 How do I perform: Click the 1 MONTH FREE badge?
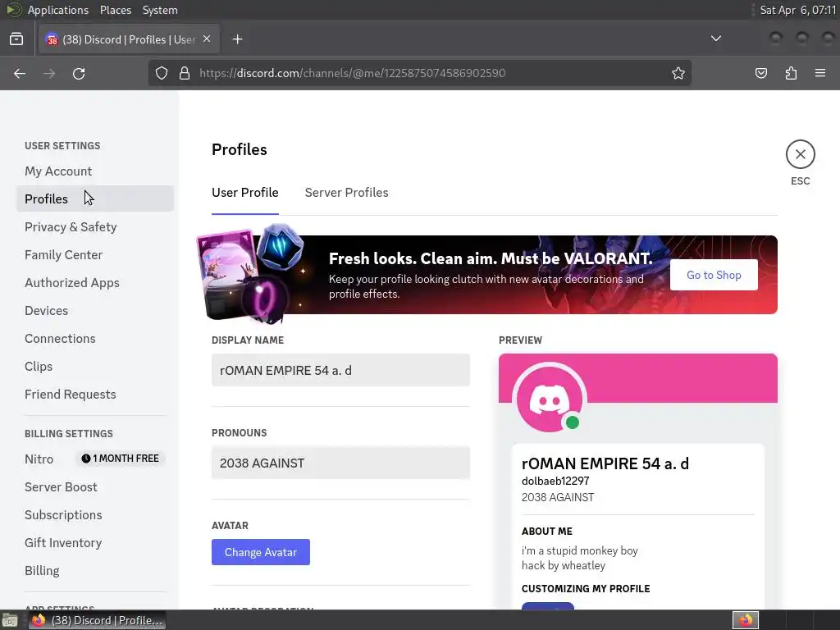[120, 459]
